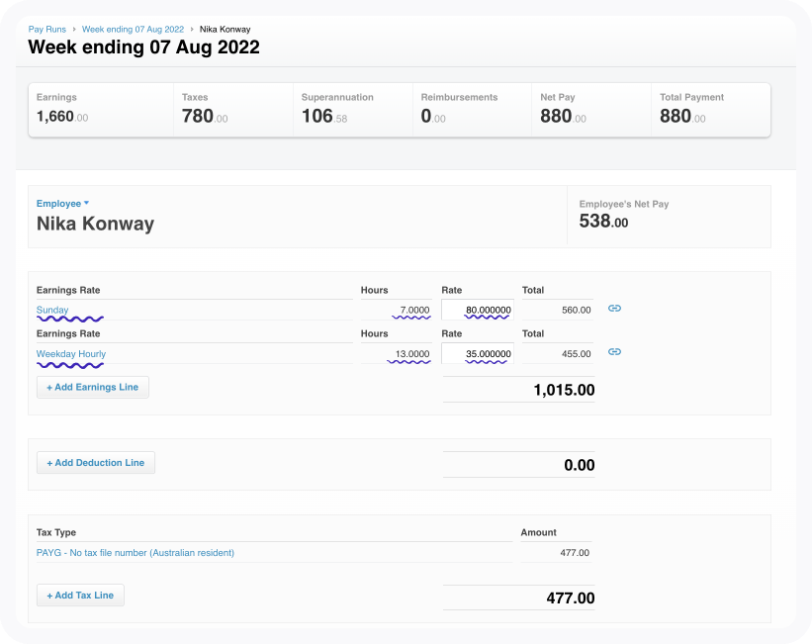Select the earnings subtotal 1,015.00
Screen dimensions: 812x644
564,390
